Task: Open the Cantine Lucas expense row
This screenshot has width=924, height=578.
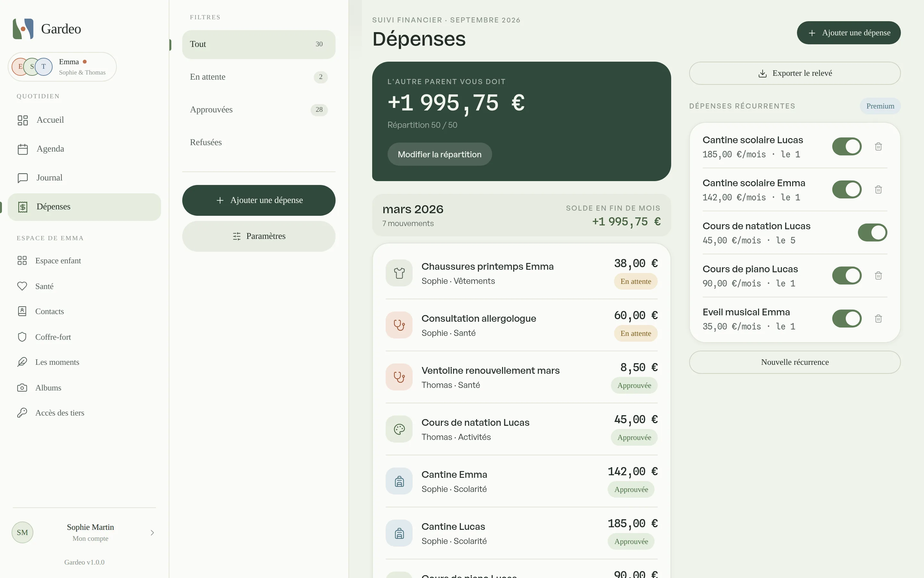Action: click(x=522, y=533)
